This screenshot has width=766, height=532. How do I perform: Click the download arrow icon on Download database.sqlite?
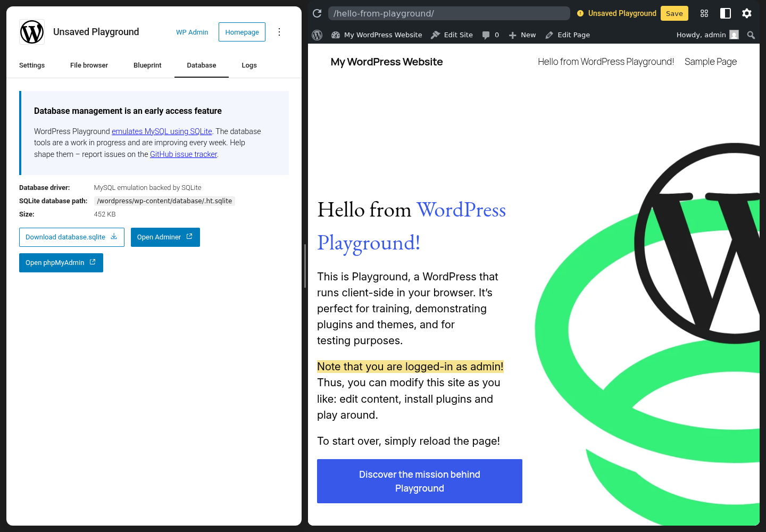(x=114, y=237)
